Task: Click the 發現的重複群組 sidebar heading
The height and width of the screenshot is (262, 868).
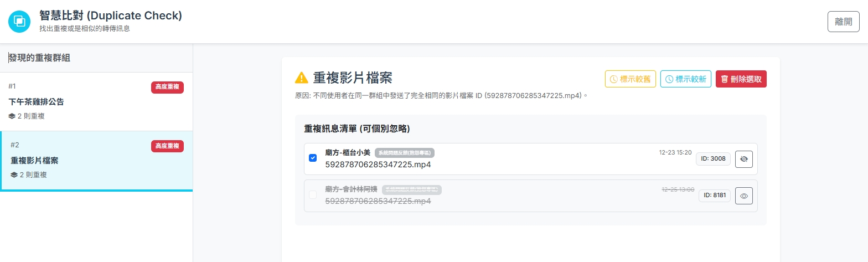Action: (x=40, y=58)
